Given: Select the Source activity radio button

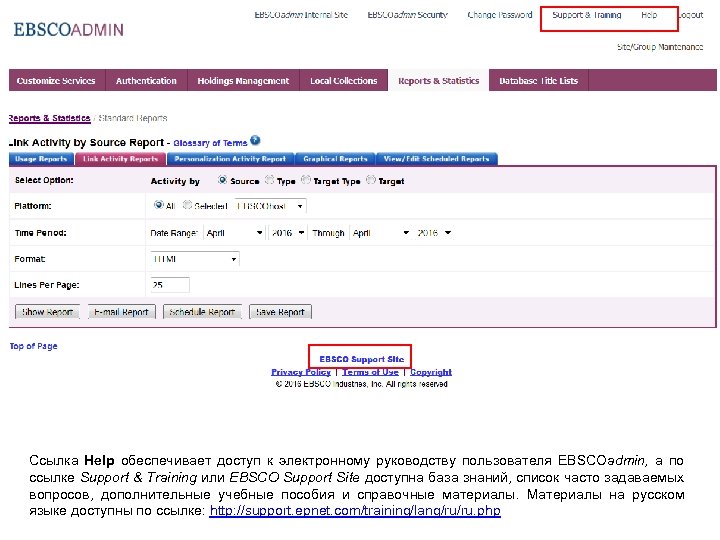Looking at the screenshot, I should (x=222, y=180).
